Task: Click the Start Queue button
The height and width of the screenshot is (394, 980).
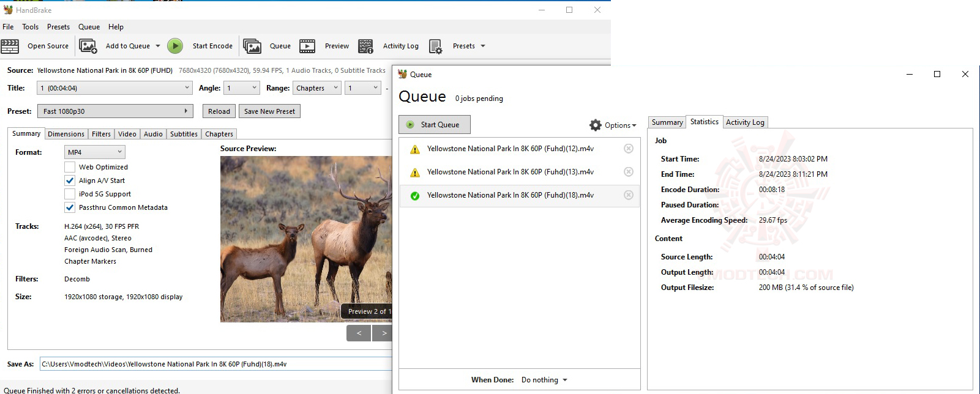Action: tap(434, 125)
